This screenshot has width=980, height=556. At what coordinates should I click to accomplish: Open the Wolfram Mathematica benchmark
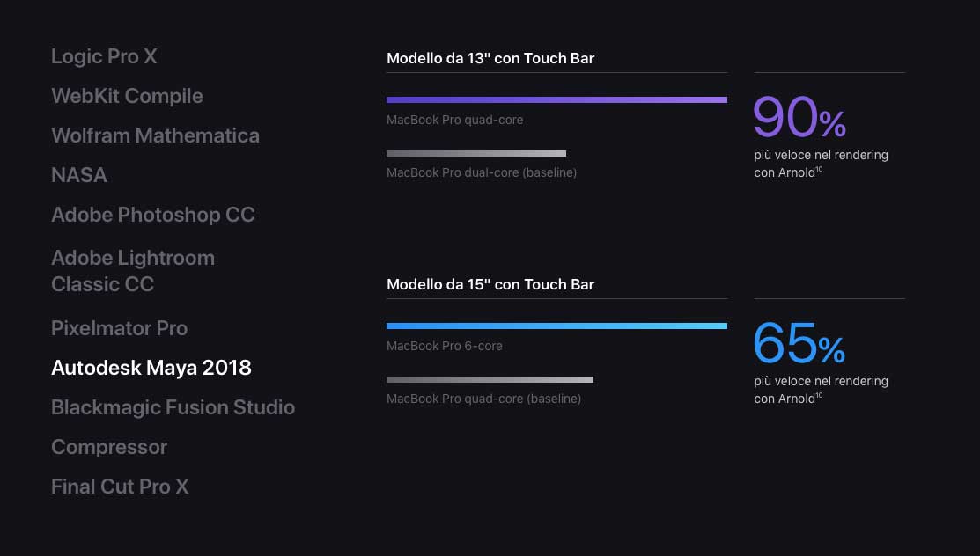(155, 135)
